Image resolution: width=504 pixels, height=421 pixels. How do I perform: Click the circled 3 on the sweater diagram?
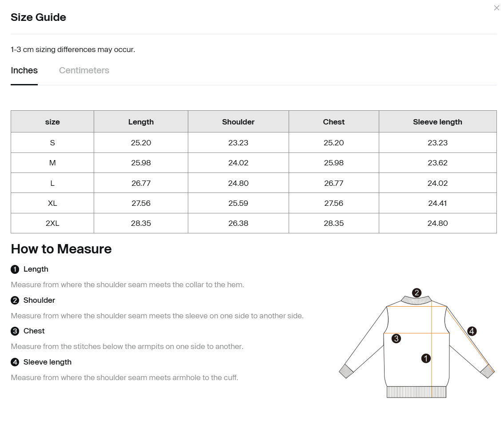pyautogui.click(x=397, y=338)
